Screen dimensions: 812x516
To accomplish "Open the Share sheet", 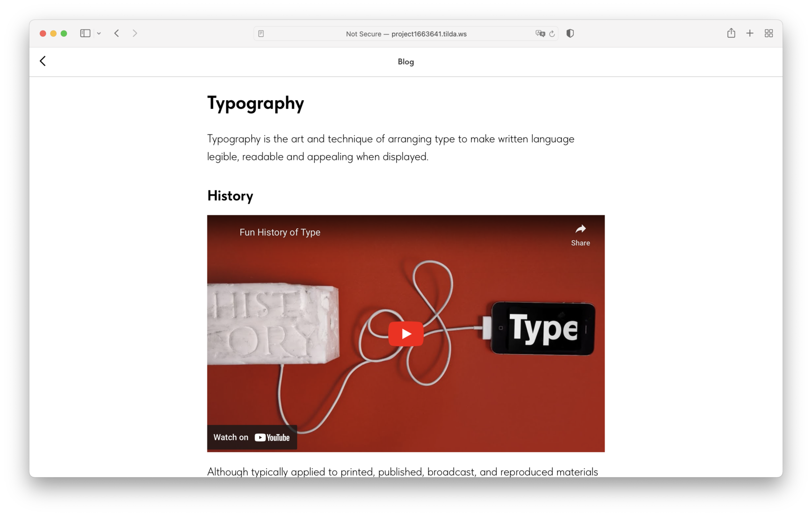I will tap(731, 33).
